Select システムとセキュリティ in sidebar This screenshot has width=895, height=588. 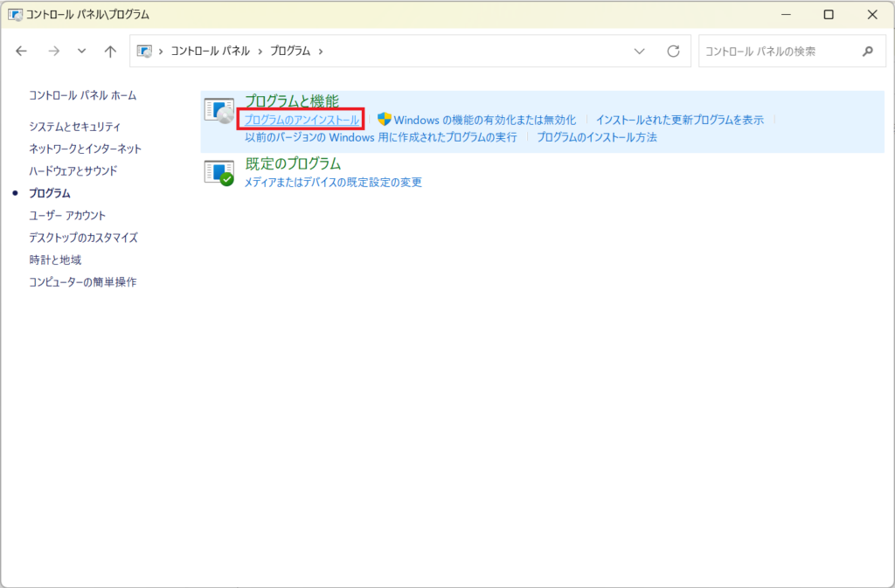pos(75,127)
